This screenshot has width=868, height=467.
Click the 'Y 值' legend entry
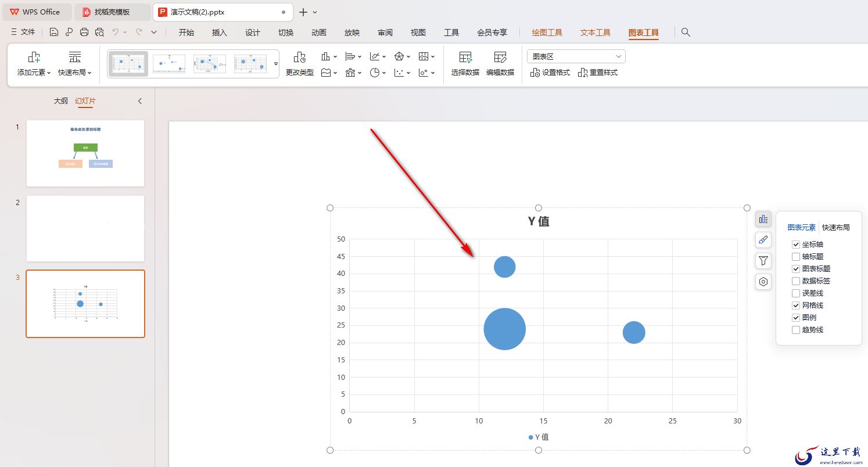click(539, 437)
